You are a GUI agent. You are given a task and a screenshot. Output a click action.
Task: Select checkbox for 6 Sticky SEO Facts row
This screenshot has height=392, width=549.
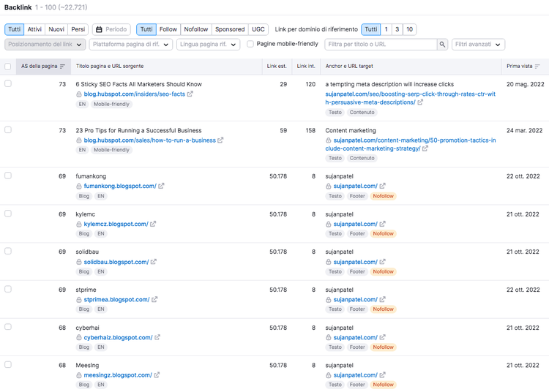tap(8, 83)
